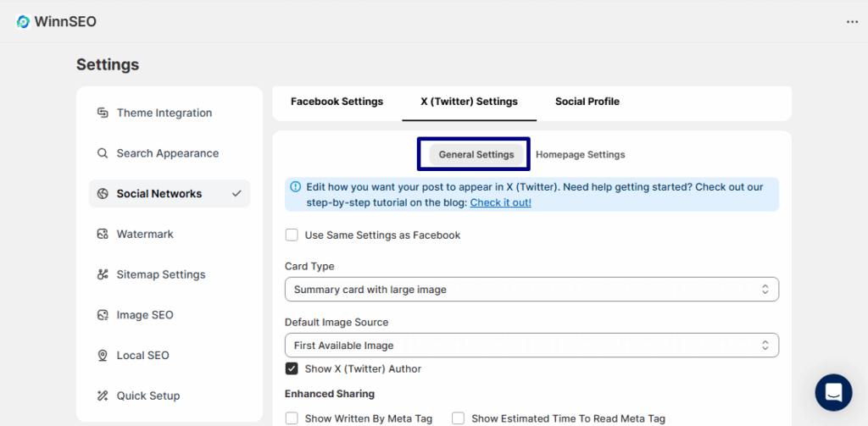
Task: Enable Use Same Settings as Facebook
Action: pos(292,235)
